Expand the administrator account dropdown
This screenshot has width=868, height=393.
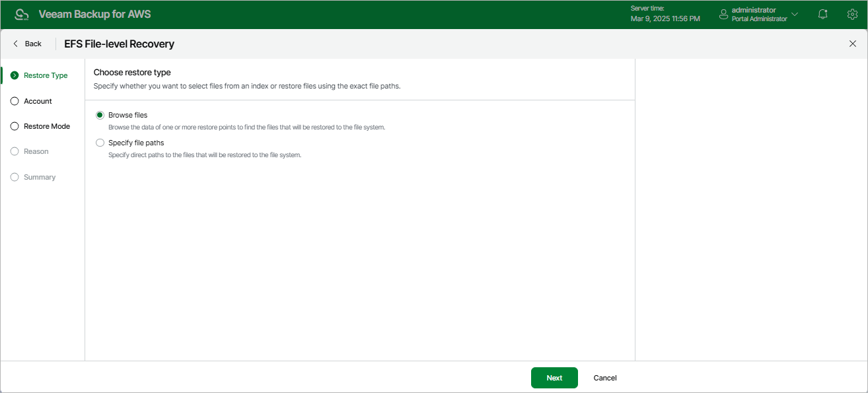[x=794, y=14]
